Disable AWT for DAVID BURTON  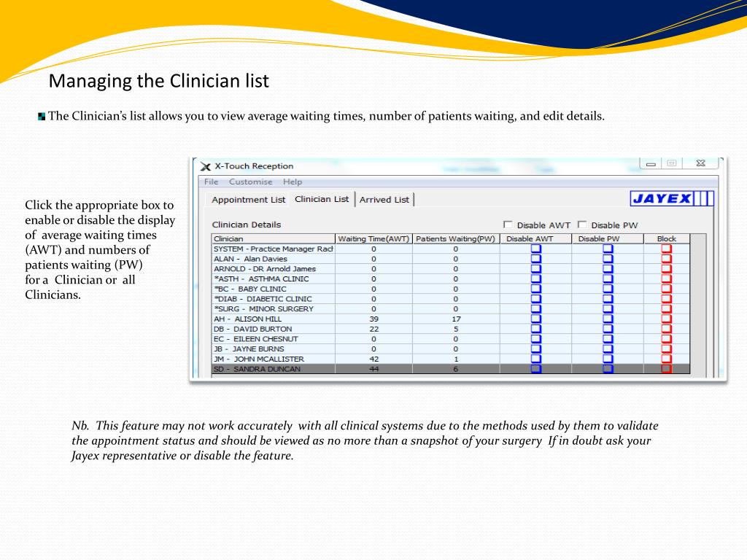[536, 329]
